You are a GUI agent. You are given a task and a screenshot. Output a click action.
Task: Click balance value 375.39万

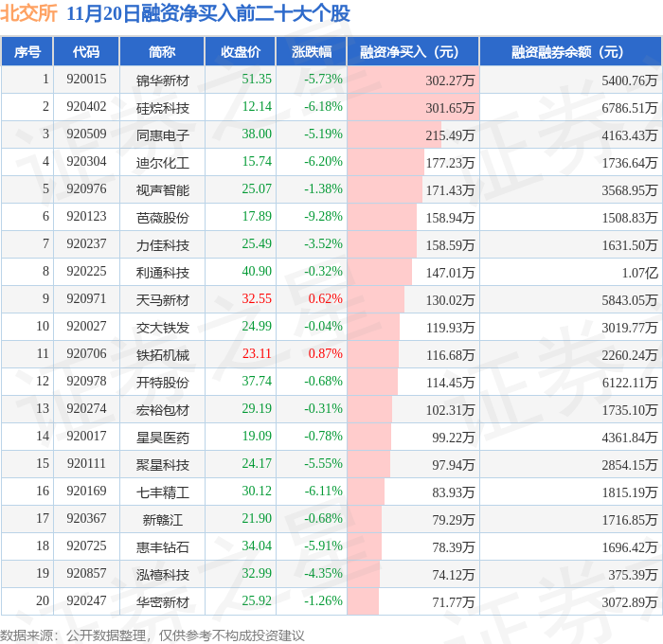[x=633, y=575]
